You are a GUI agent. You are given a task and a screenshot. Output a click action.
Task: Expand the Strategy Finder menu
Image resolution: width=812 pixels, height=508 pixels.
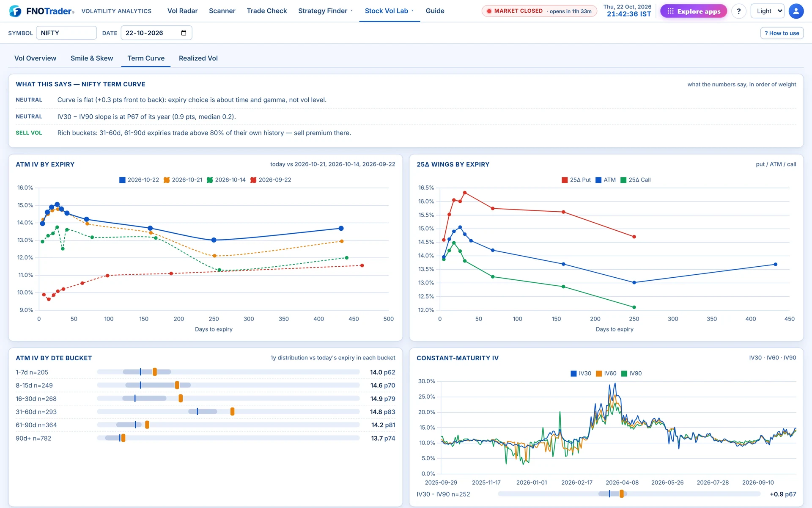325,11
